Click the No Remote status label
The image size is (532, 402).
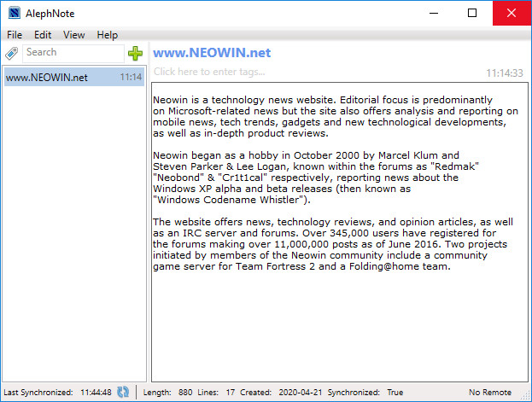pyautogui.click(x=490, y=392)
